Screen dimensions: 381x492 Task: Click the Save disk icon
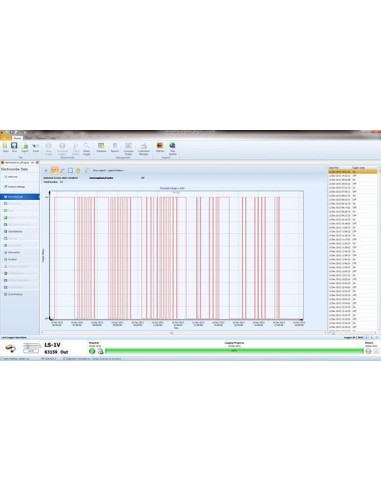14,147
